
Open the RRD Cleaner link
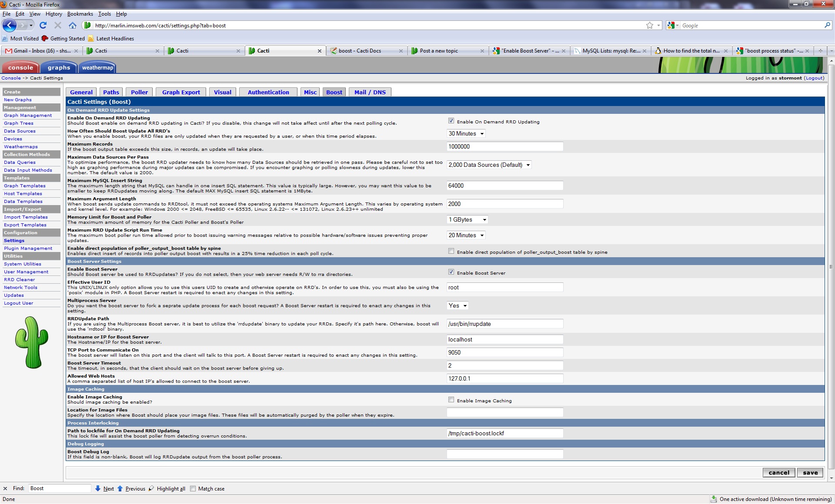[19, 279]
